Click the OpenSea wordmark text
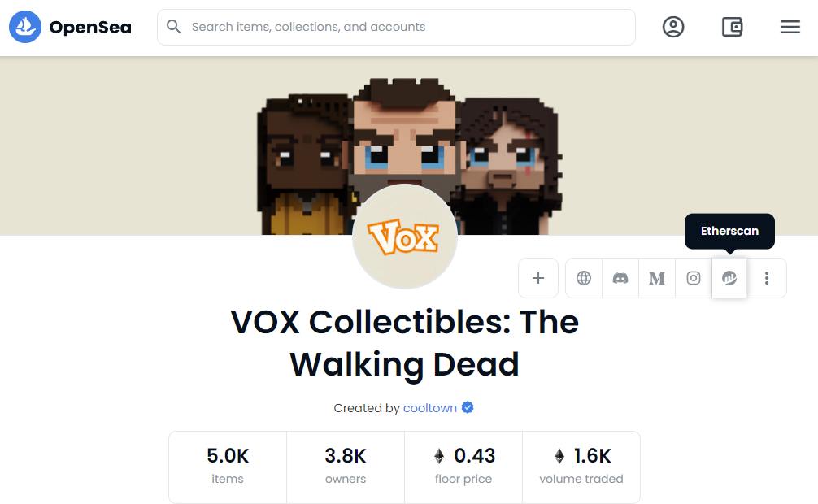This screenshot has height=504, width=818. (90, 27)
